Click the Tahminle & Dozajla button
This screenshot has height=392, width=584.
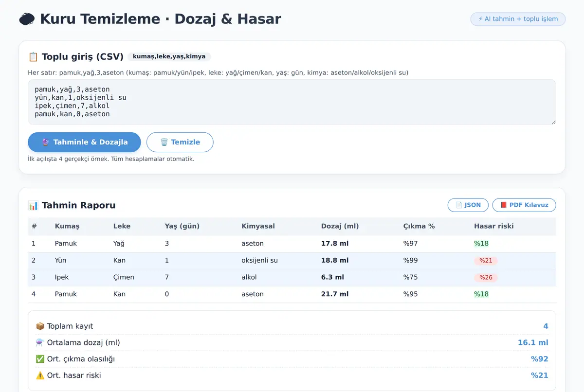[84, 142]
